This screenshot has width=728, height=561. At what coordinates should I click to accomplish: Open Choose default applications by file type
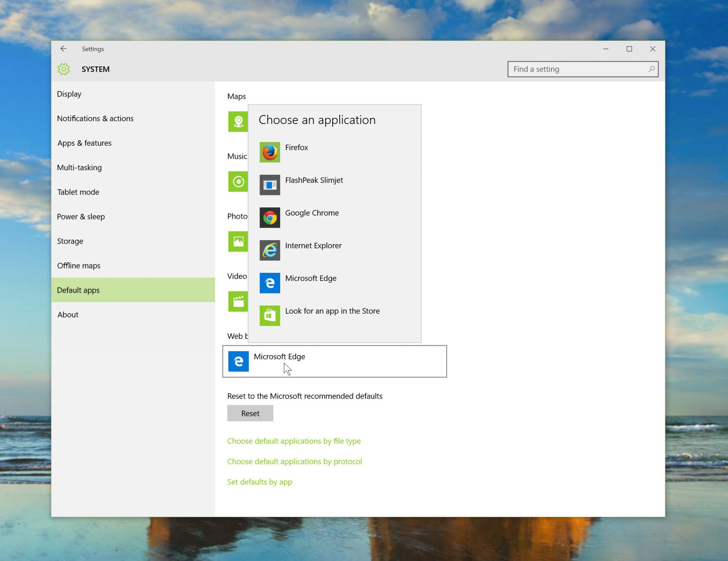tap(294, 441)
